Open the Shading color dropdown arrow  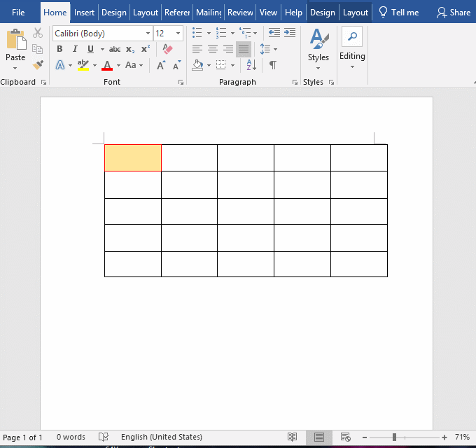(209, 65)
